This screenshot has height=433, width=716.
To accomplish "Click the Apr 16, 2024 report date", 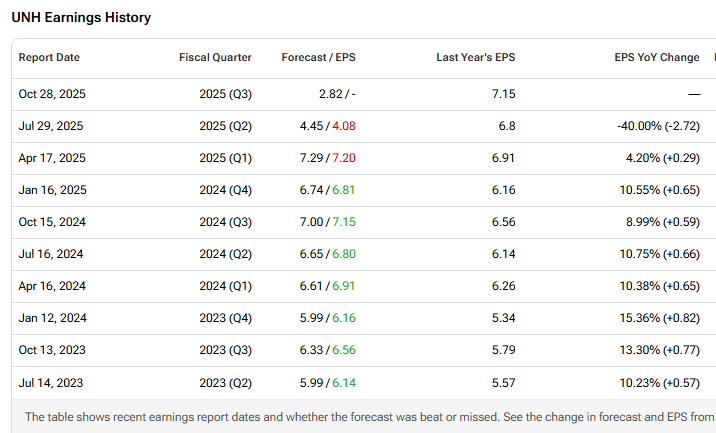I will tap(52, 286).
